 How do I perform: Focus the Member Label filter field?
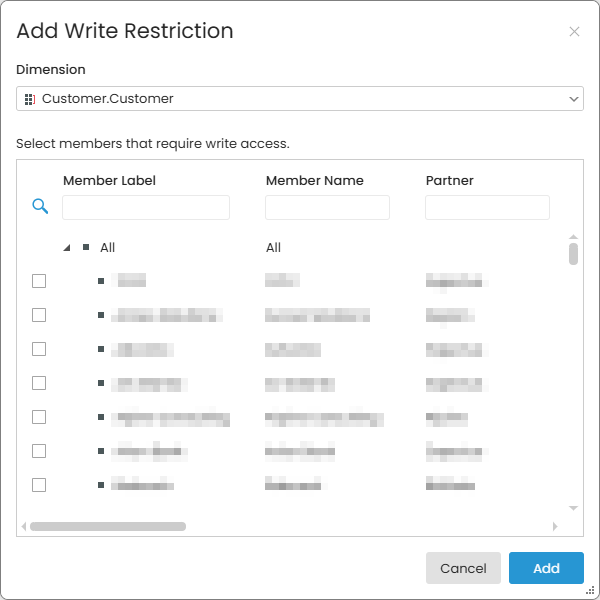click(146, 207)
